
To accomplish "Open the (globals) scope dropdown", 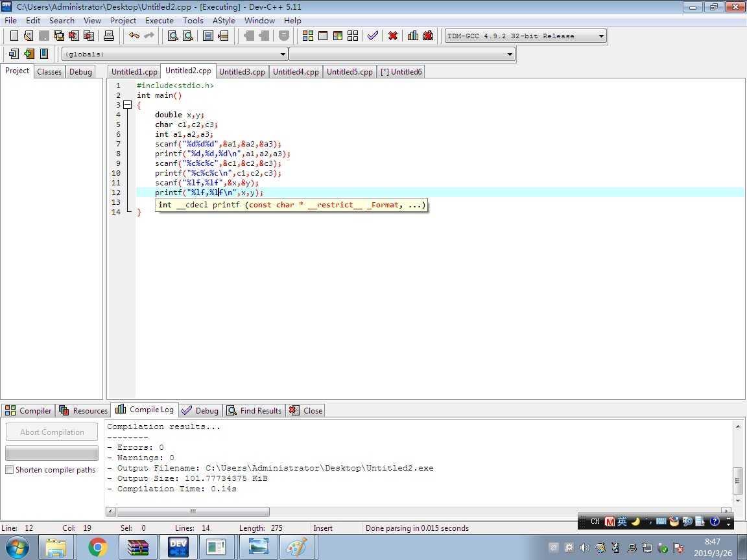I will 283,54.
